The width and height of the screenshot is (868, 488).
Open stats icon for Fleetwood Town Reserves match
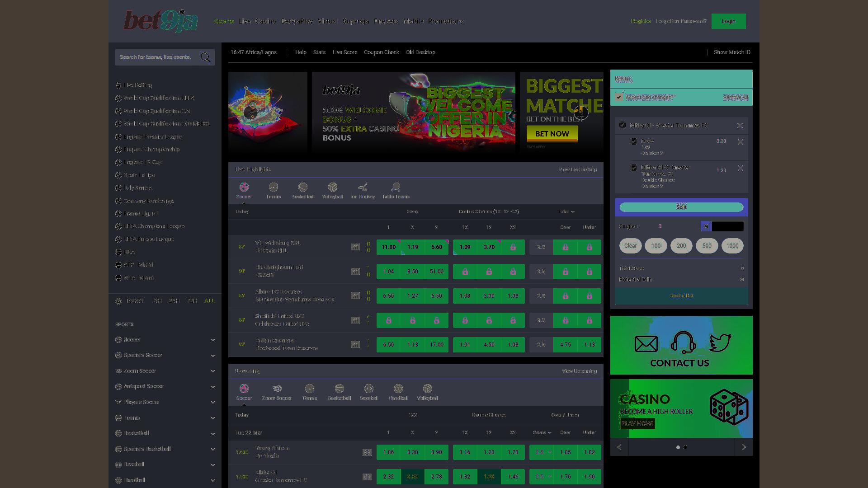click(x=355, y=345)
